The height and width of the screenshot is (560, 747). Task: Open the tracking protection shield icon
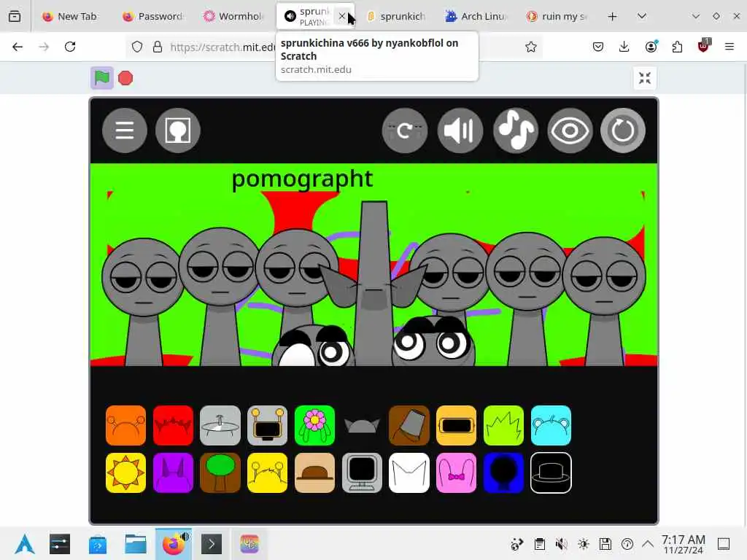tap(137, 47)
